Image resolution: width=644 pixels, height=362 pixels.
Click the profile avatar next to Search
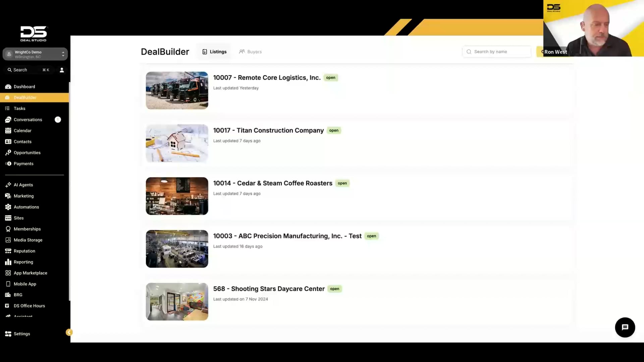[62, 70]
